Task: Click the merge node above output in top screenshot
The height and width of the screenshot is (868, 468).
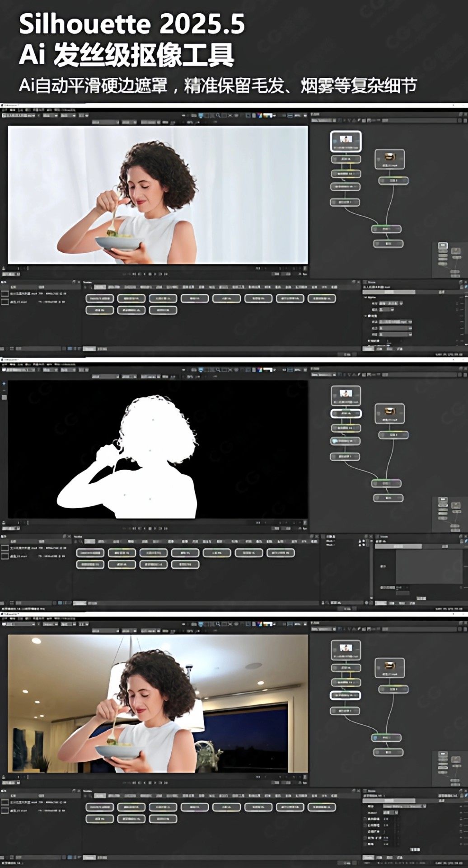Action: 387,229
